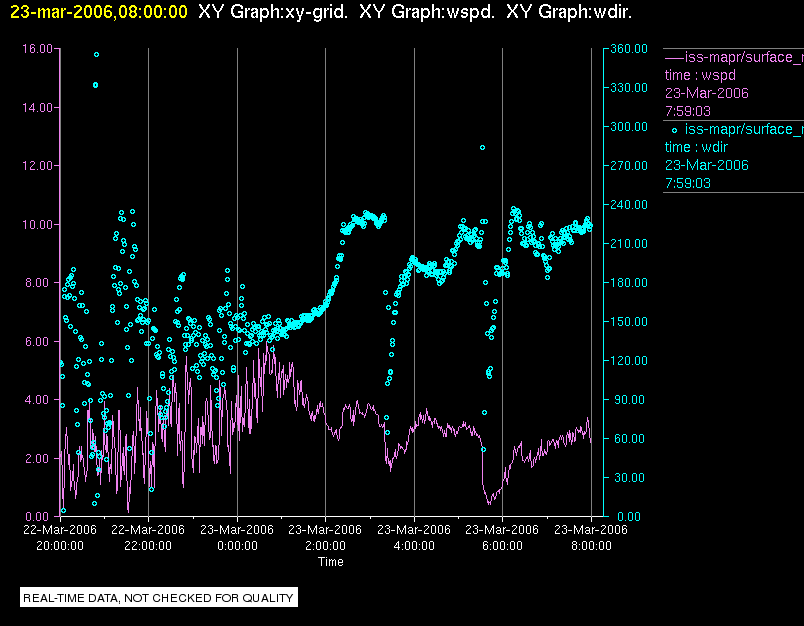This screenshot has height=626, width=804.
Task: Click the 16.00 wind speed axis label
Action: [37, 49]
